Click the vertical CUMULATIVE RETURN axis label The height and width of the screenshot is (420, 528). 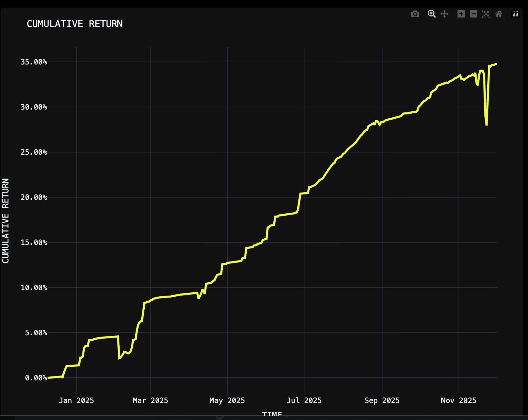6,221
